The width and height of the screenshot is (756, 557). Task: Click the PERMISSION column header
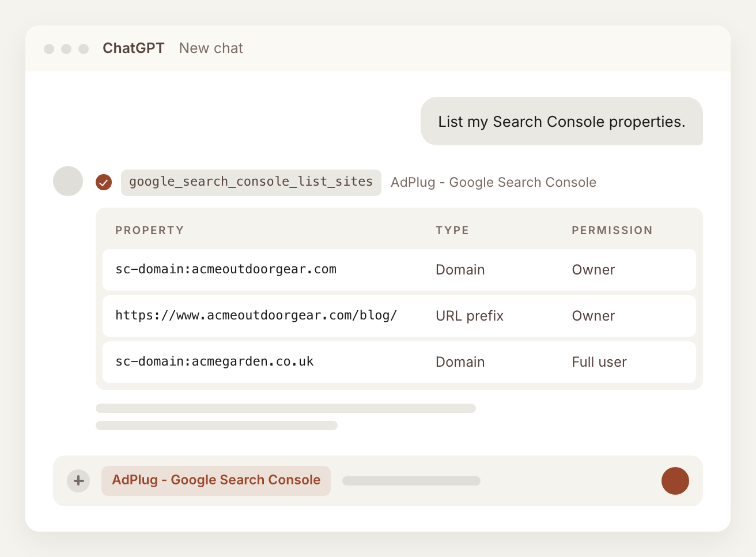click(x=612, y=230)
